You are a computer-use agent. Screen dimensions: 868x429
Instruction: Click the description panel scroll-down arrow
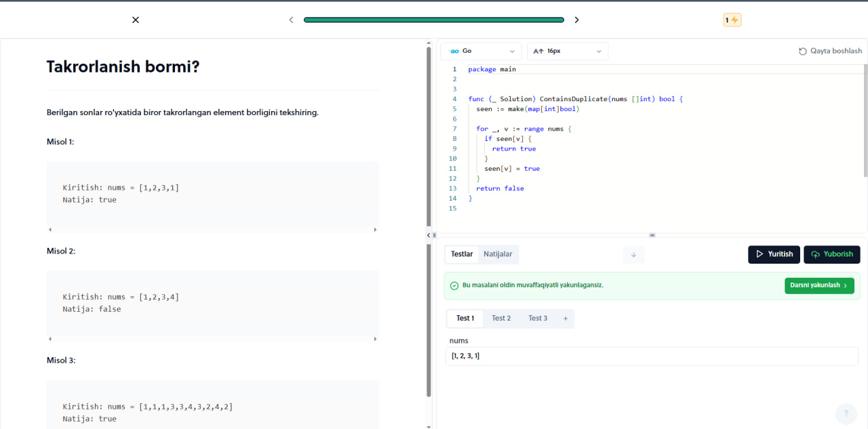click(x=429, y=426)
